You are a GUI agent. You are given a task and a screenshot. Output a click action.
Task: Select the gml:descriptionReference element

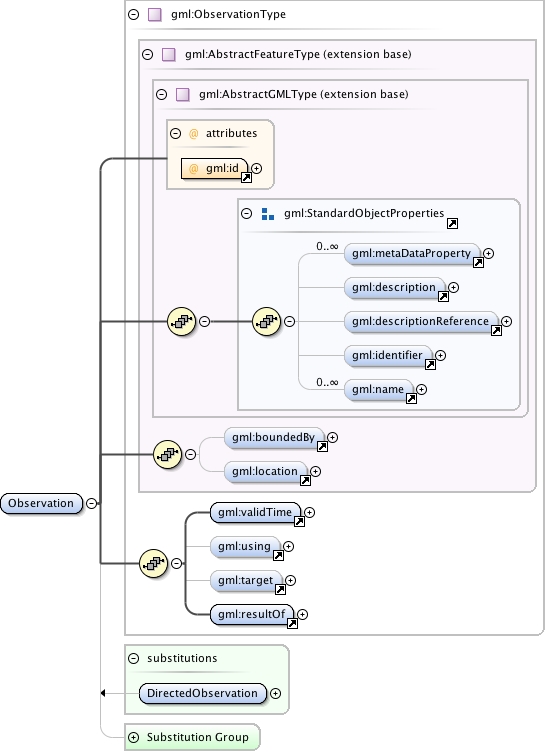coord(420,321)
